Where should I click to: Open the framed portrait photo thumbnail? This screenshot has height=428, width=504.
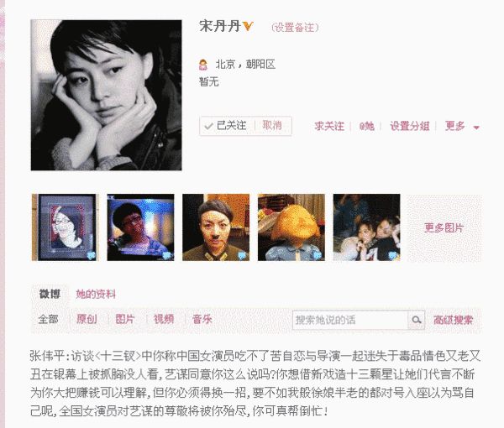tap(66, 227)
